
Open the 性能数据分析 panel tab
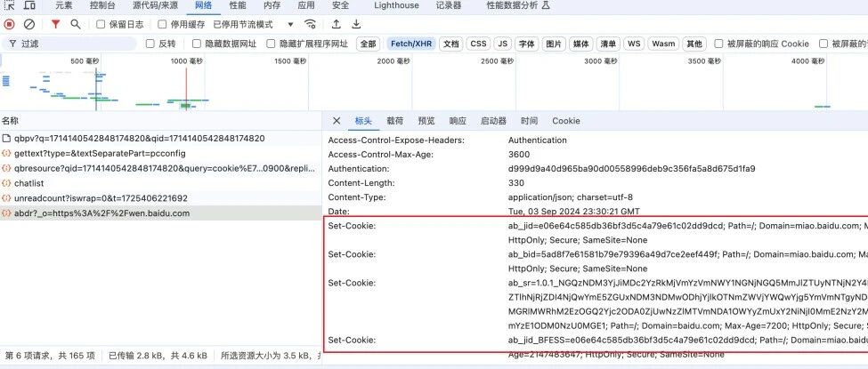point(512,5)
